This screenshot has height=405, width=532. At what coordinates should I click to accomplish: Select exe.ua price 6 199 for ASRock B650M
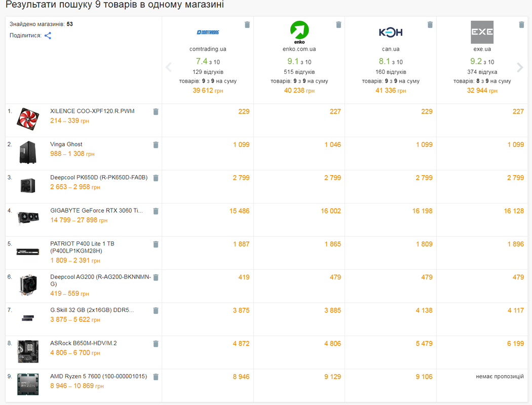tap(516, 344)
